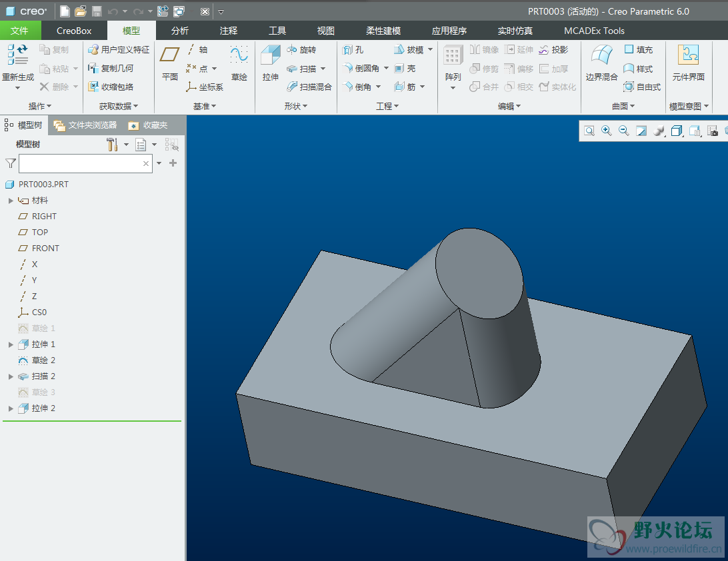Click the Regenerate icon in the quick access toolbar
This screenshot has width=728, height=561.
pyautogui.click(x=163, y=11)
